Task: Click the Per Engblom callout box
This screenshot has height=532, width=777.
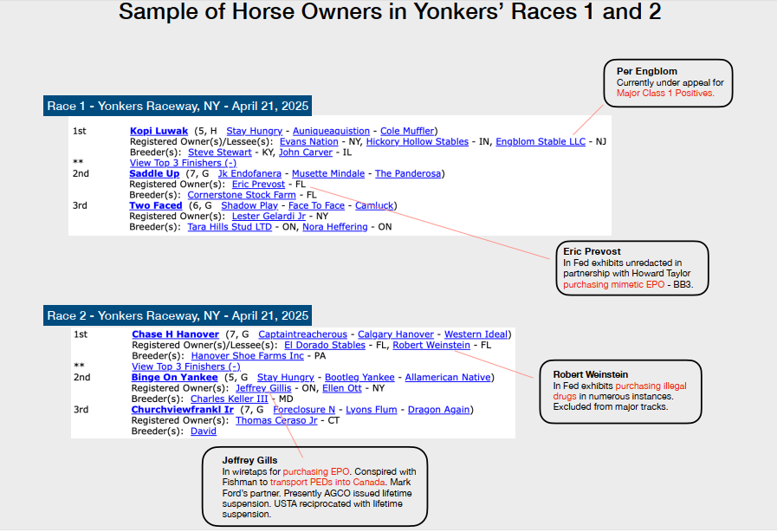Action: coord(668,83)
